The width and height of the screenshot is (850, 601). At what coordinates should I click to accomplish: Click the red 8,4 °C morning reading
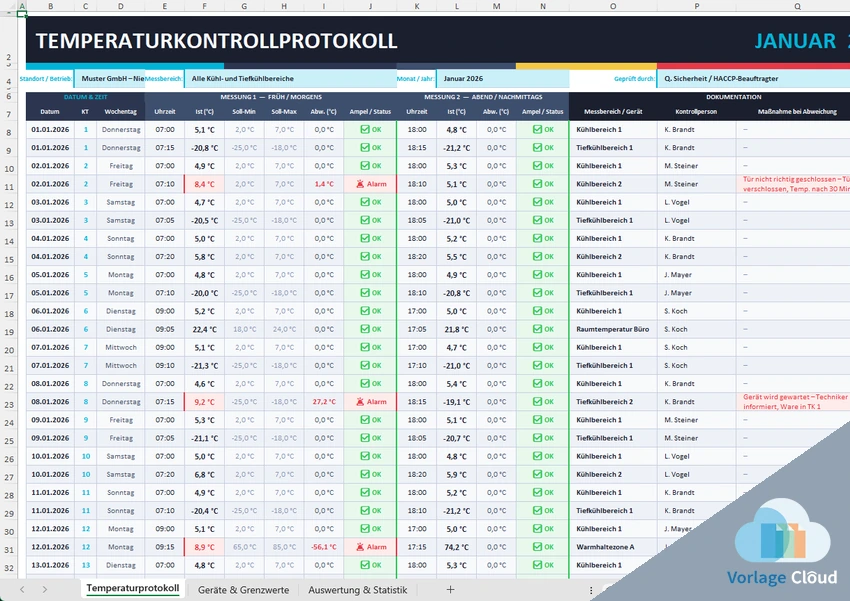tap(204, 184)
